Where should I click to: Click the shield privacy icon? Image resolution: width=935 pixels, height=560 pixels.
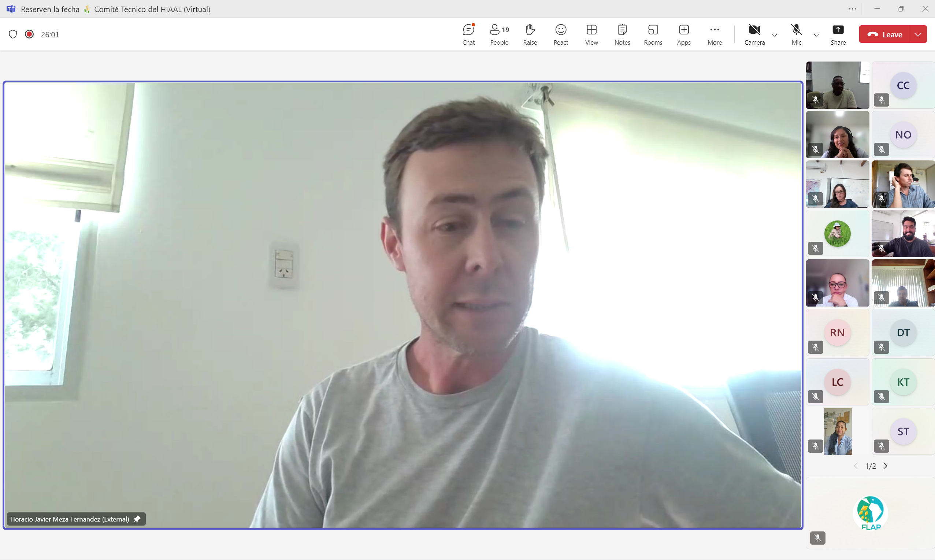click(x=13, y=34)
